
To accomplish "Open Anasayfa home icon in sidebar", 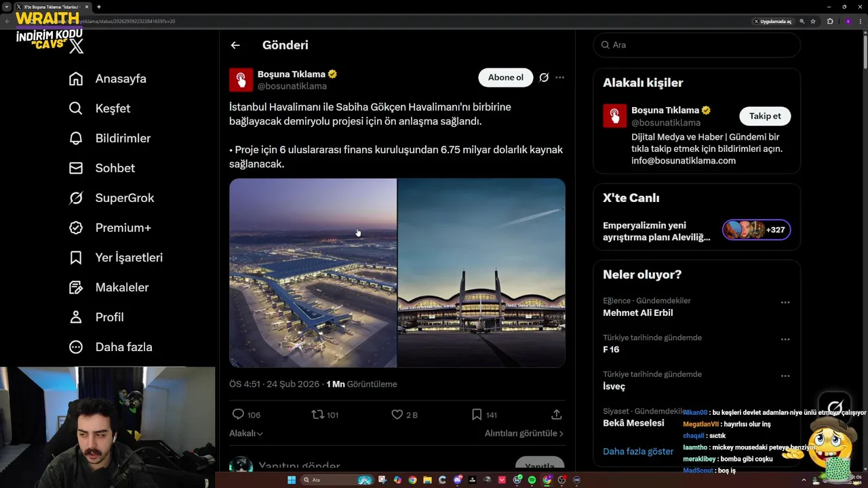I will click(76, 79).
